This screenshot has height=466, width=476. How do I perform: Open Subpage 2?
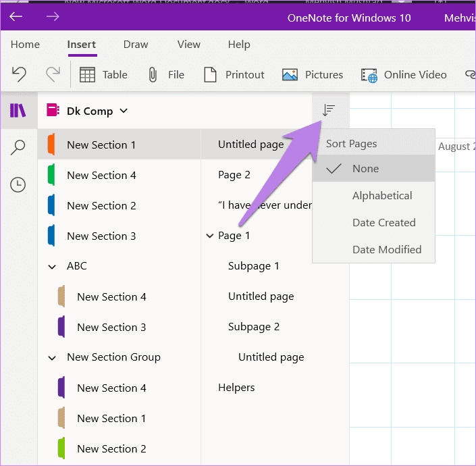(x=254, y=327)
